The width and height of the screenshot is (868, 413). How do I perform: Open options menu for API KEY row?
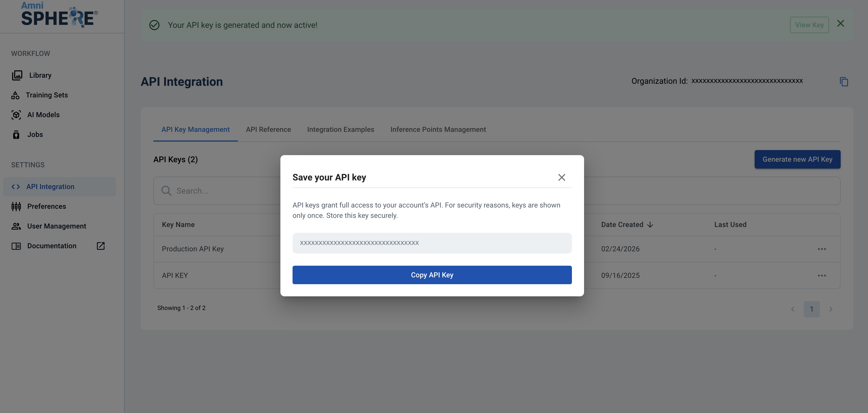click(x=821, y=276)
